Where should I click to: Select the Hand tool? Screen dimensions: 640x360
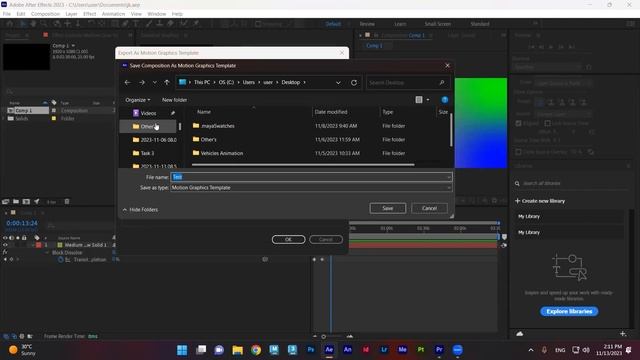coord(33,24)
